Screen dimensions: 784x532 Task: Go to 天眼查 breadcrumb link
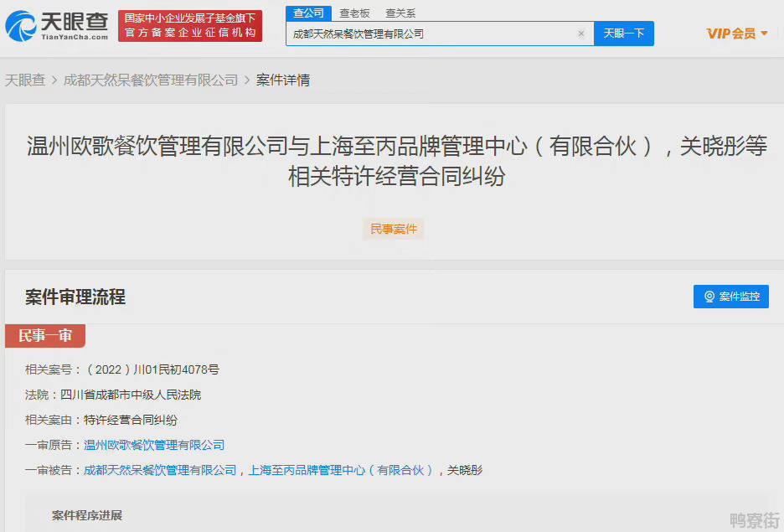(25, 80)
